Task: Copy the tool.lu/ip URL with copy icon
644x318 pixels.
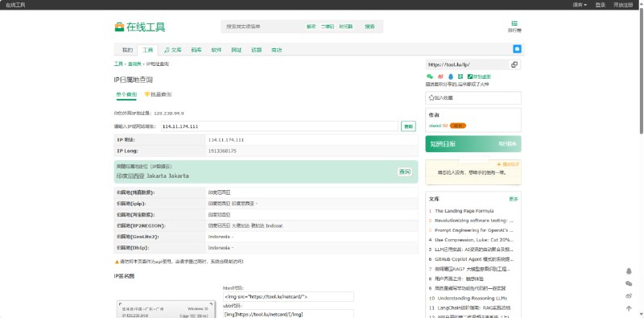Action: coord(514,64)
